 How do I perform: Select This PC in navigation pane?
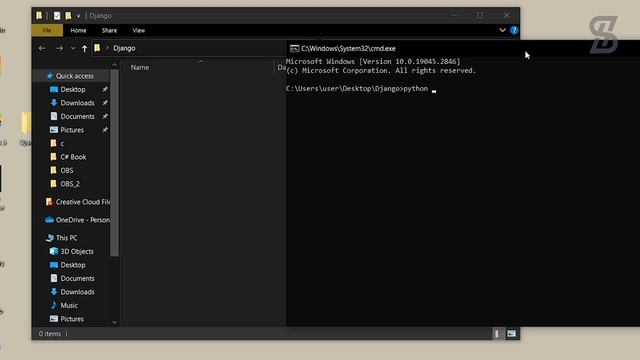pos(66,238)
